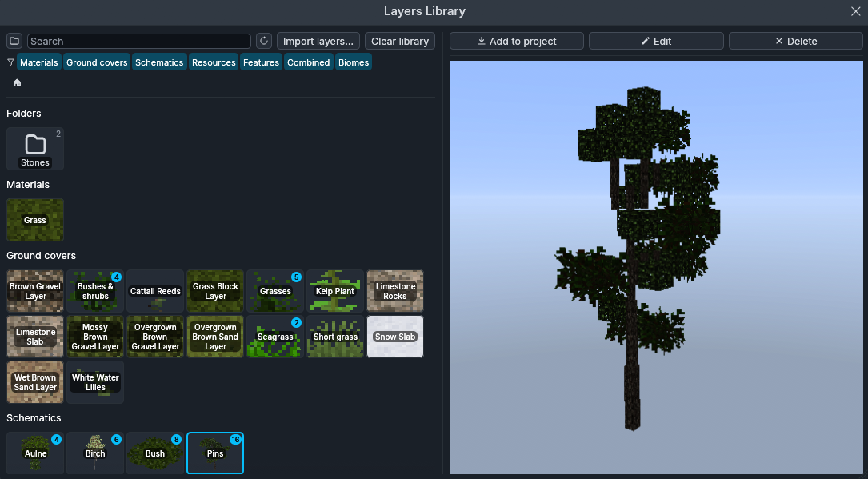
Task: Select Bushes & shrubs tile
Action: [95, 291]
